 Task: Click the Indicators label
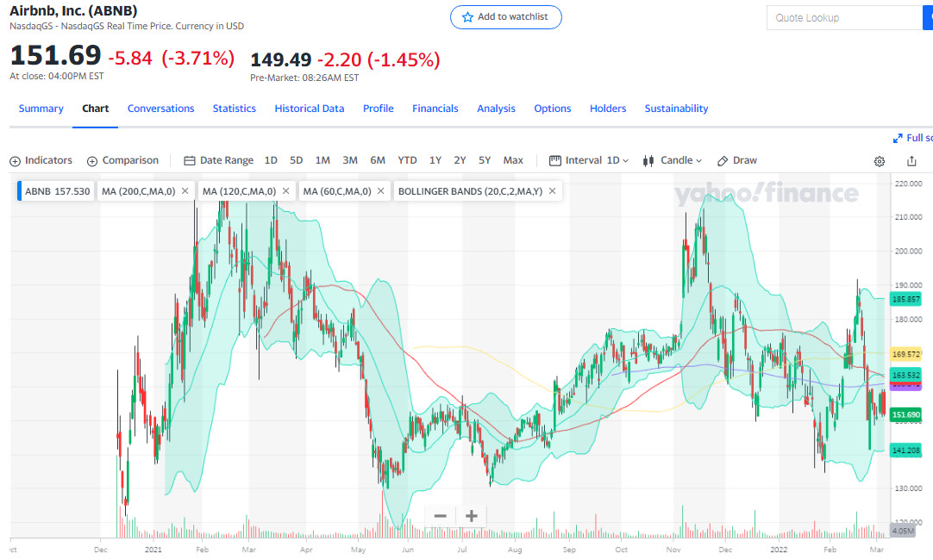pos(48,160)
